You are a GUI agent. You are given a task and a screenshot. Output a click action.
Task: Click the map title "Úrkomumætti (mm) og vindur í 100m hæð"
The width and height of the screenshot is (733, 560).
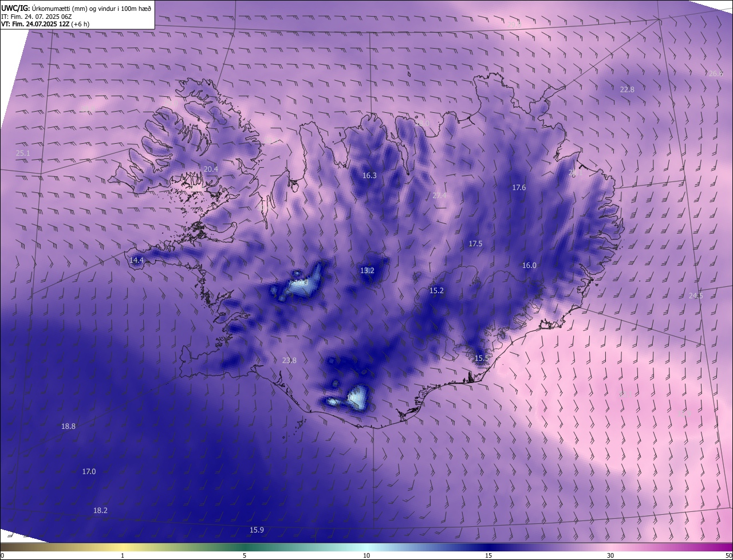92,8
